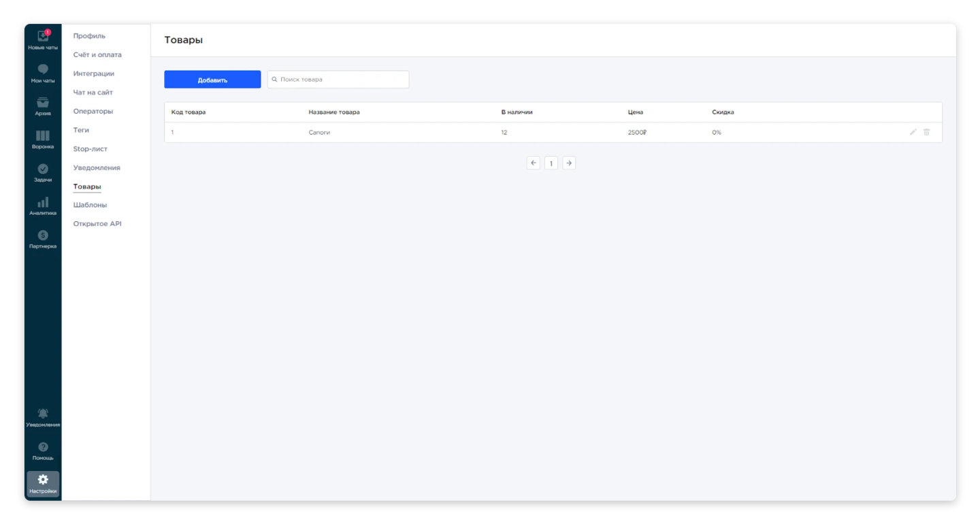Select page 1 in pagination
980x524 pixels.
[551, 163]
